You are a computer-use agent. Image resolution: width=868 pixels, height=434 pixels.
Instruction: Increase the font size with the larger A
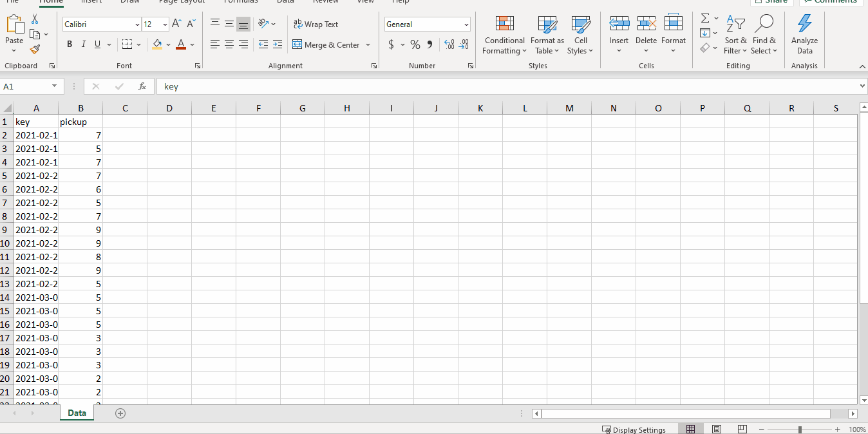pyautogui.click(x=177, y=24)
